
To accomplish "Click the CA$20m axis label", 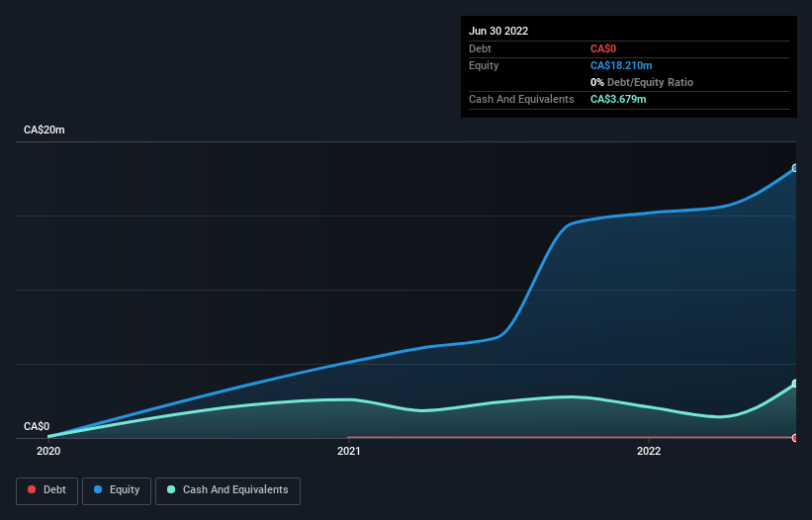I will click(45, 130).
